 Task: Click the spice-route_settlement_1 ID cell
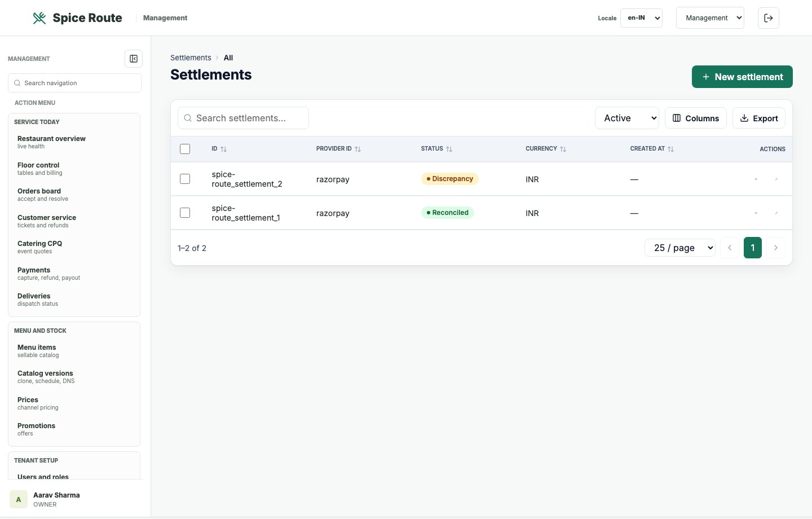[x=246, y=213]
